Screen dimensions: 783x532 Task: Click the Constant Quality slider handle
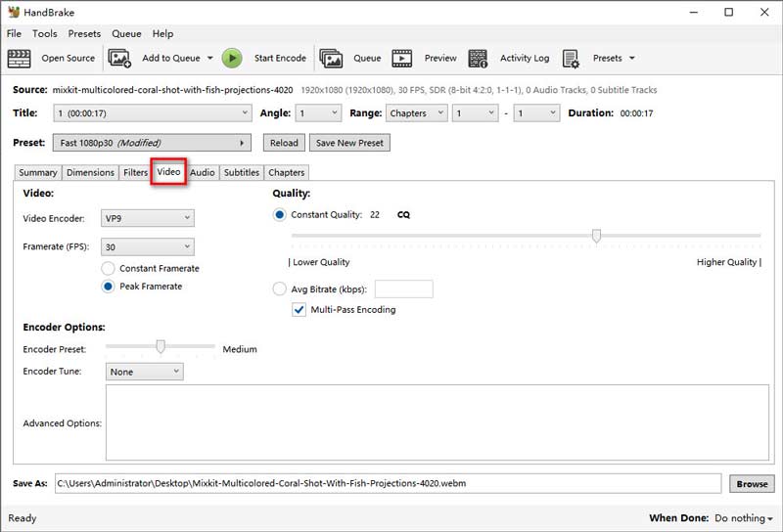tap(596, 236)
